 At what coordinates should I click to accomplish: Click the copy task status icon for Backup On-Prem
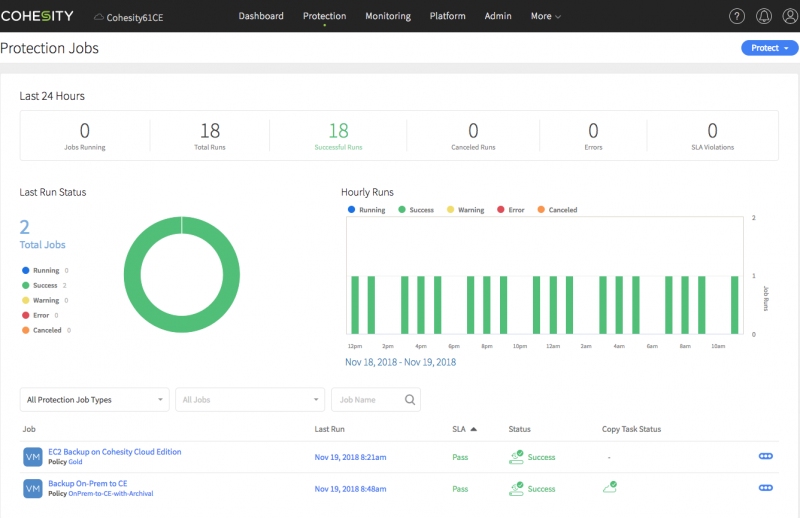click(x=610, y=487)
